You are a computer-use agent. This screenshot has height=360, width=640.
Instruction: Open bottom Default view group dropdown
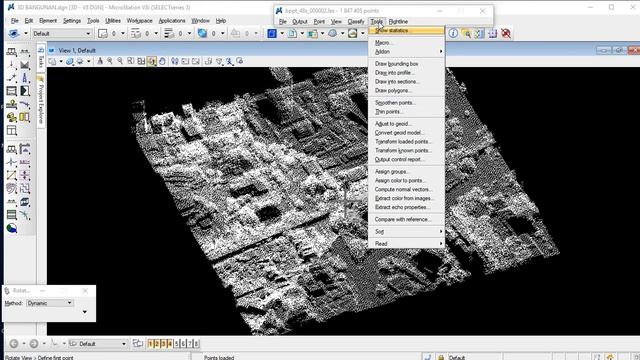98,344
